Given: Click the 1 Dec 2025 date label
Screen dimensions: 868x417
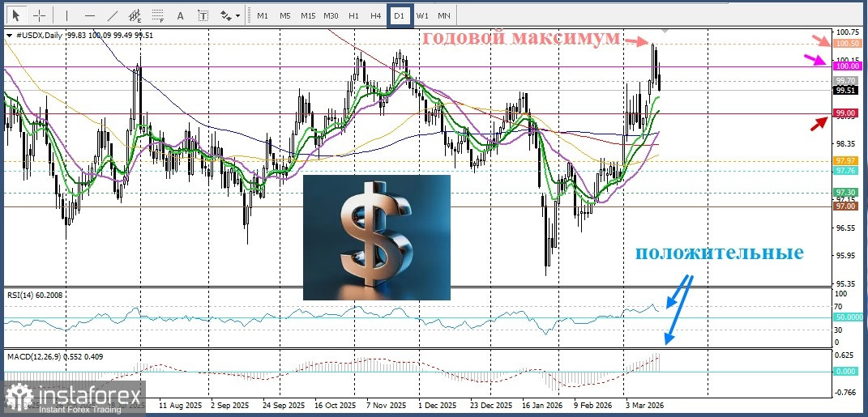Looking at the screenshot, I should point(438,404).
